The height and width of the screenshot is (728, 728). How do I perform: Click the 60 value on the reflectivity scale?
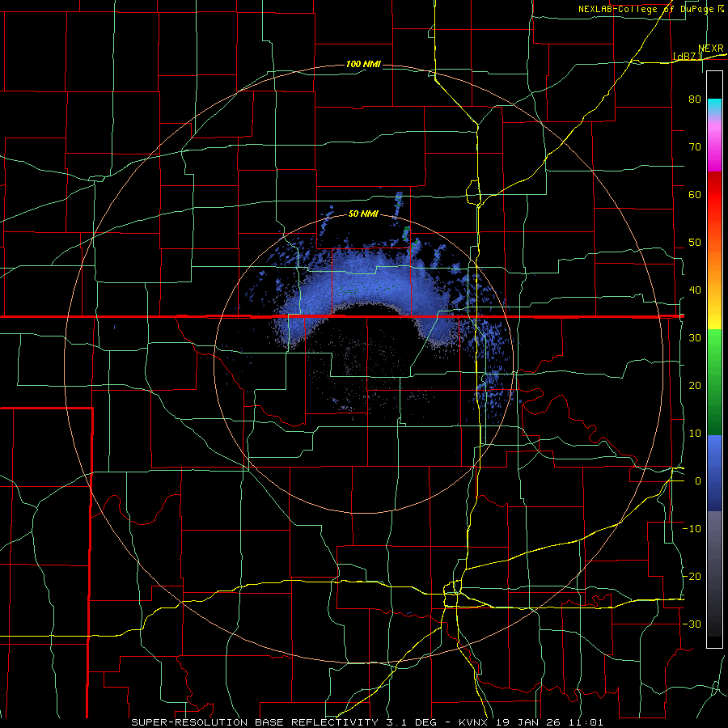[x=695, y=194]
